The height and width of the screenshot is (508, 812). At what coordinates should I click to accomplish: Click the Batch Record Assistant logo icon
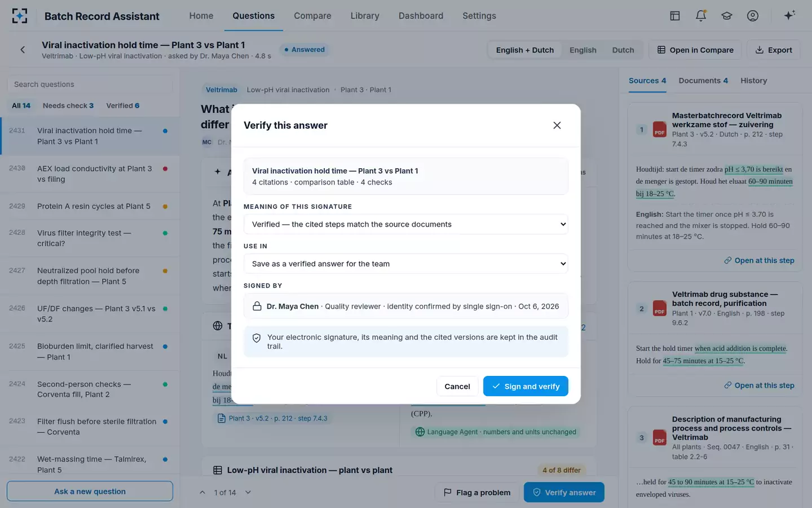point(19,16)
